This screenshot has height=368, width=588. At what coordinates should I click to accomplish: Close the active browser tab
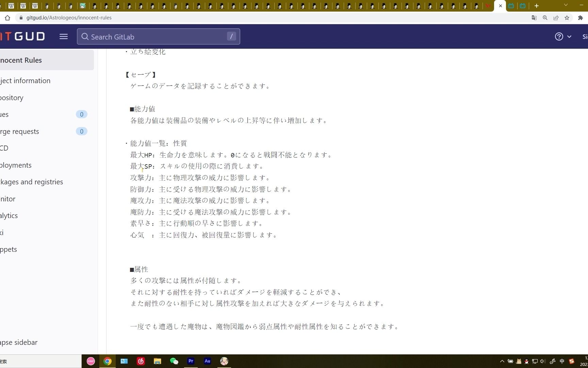coord(500,6)
